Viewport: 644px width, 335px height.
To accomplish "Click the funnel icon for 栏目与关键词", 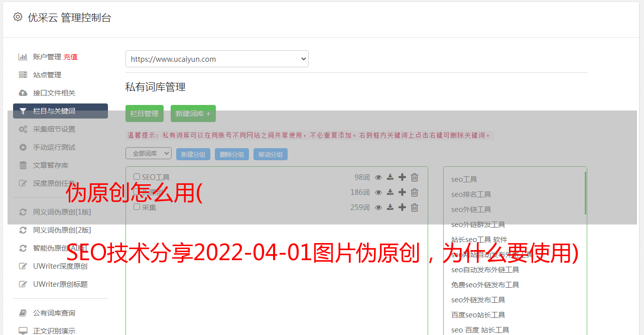I will click(x=23, y=111).
